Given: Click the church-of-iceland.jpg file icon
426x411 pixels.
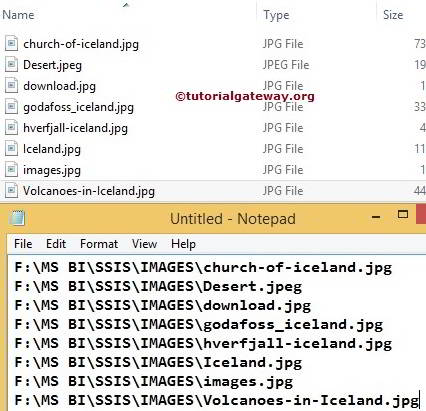Looking at the screenshot, I should tap(11, 44).
